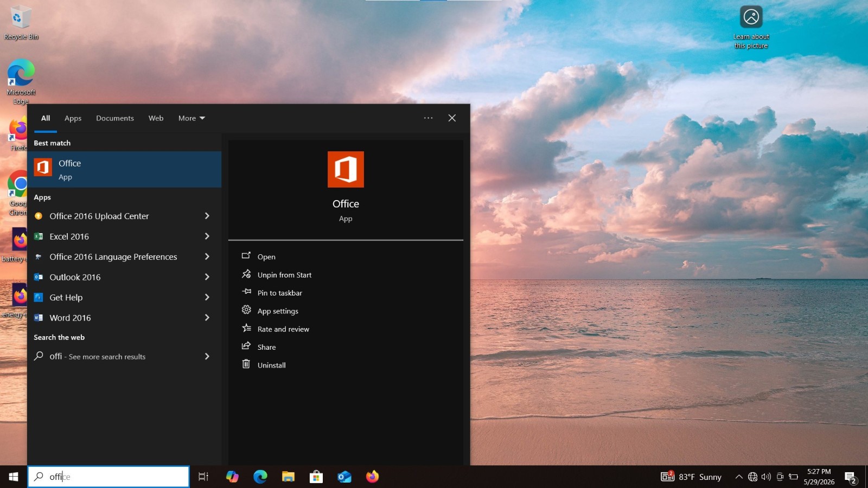The height and width of the screenshot is (488, 868).
Task: Click the large Office logo in preview pane
Action: 346,169
